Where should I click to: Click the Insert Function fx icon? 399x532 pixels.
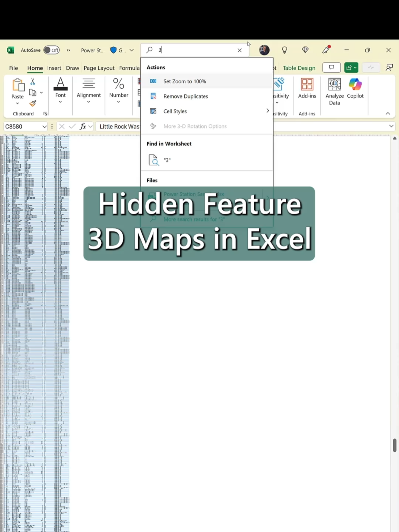(x=83, y=126)
